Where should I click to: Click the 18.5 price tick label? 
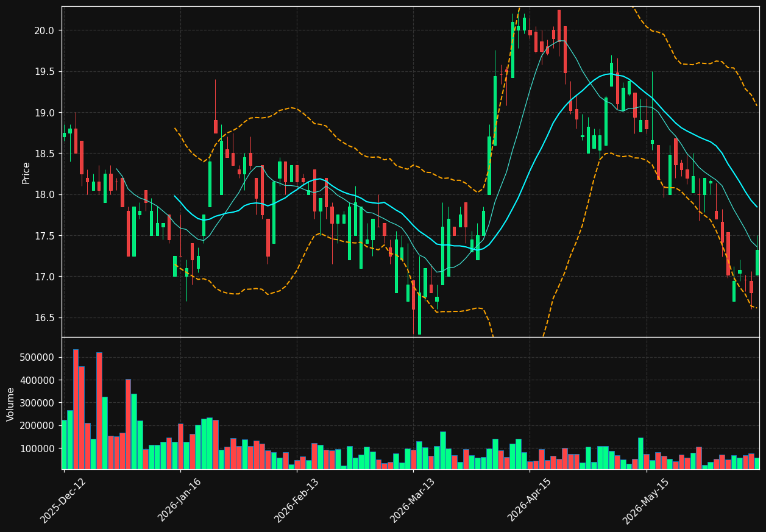(x=44, y=154)
